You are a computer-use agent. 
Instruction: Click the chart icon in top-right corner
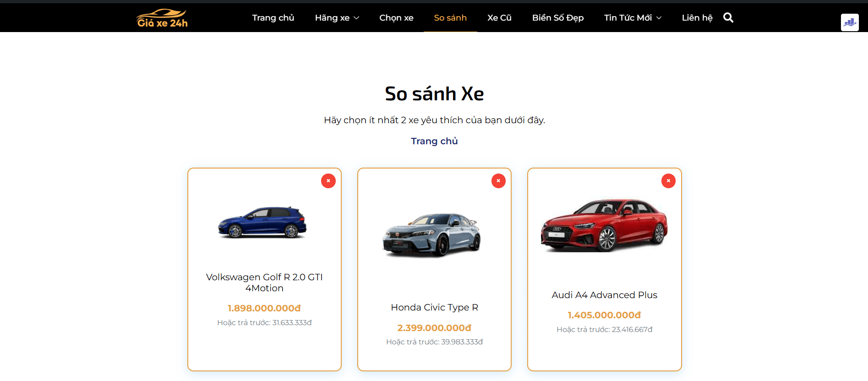[849, 22]
